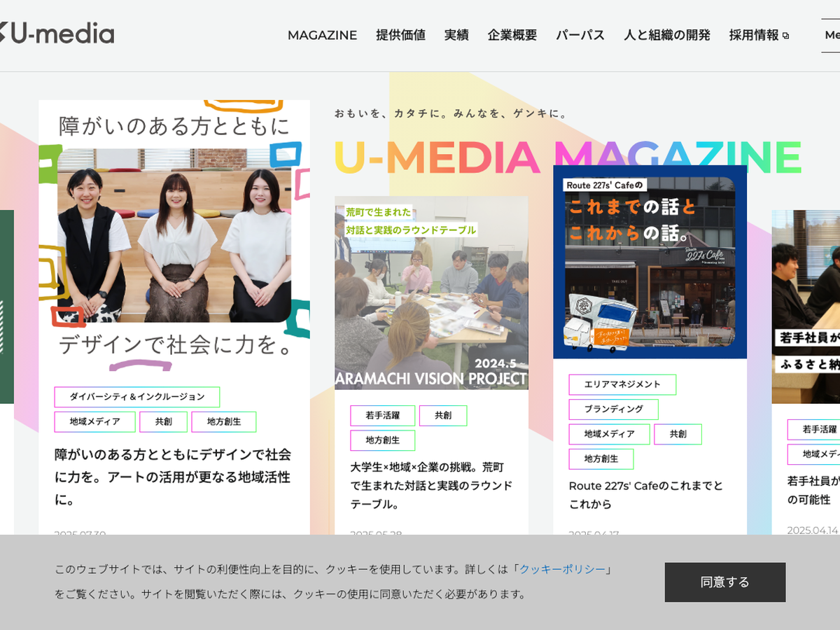Go to the 提供価値 navigation link
Image resolution: width=840 pixels, height=630 pixels.
tap(400, 35)
